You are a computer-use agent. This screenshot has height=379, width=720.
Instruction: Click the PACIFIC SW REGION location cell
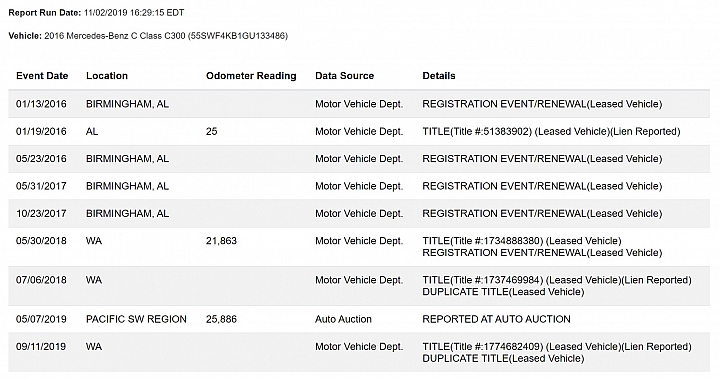136,319
